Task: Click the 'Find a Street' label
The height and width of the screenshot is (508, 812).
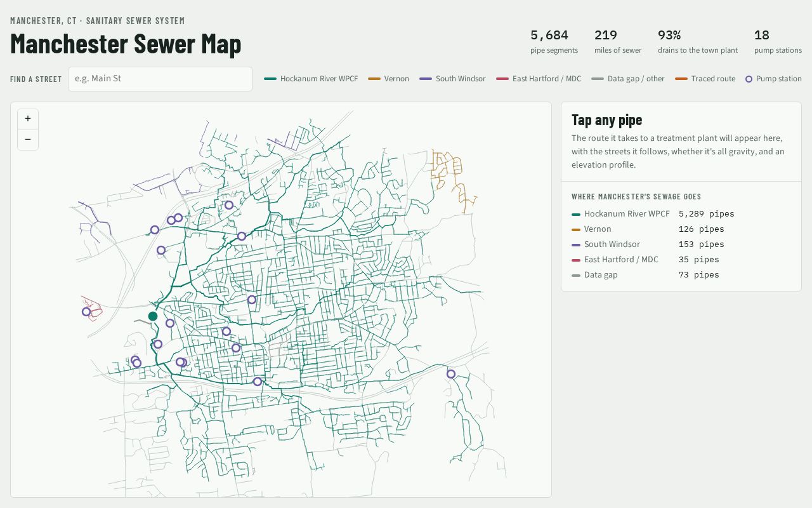Action: click(x=36, y=79)
